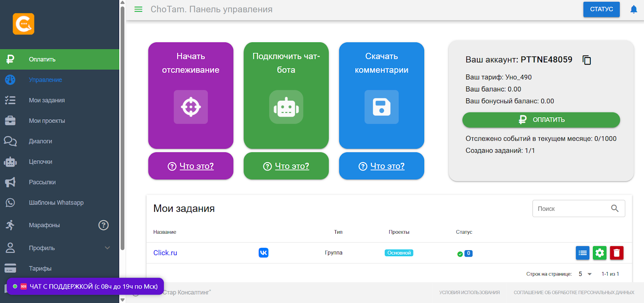Click the purple Начать отслеживание card
Image resolution: width=644 pixels, height=303 pixels.
point(191,95)
